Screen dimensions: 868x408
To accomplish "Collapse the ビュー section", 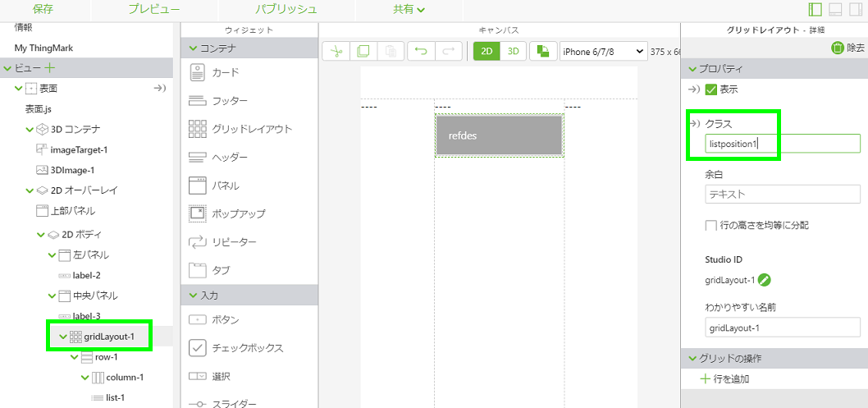I will coord(7,69).
